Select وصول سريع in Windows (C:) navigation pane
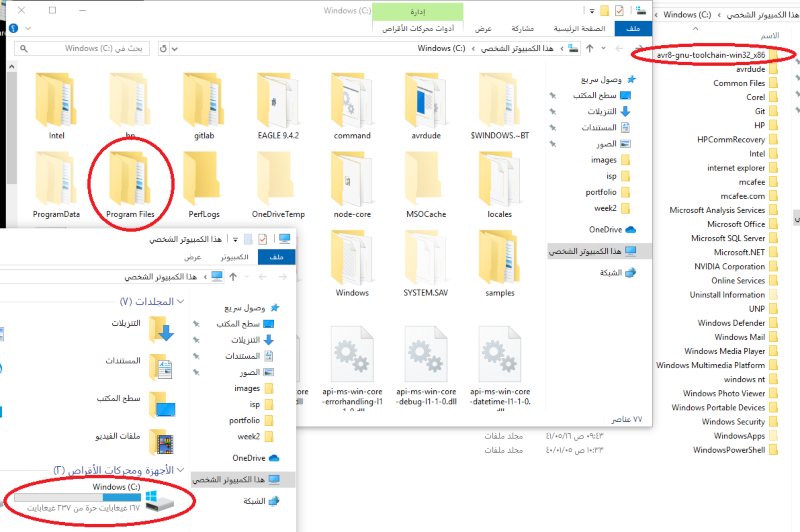The height and width of the screenshot is (532, 800). 608,80
